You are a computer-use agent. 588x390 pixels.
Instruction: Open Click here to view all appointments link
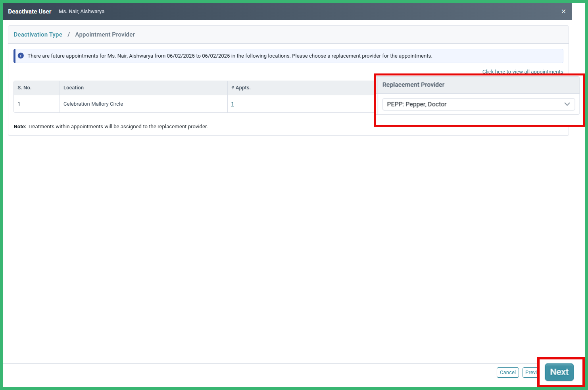(x=523, y=71)
